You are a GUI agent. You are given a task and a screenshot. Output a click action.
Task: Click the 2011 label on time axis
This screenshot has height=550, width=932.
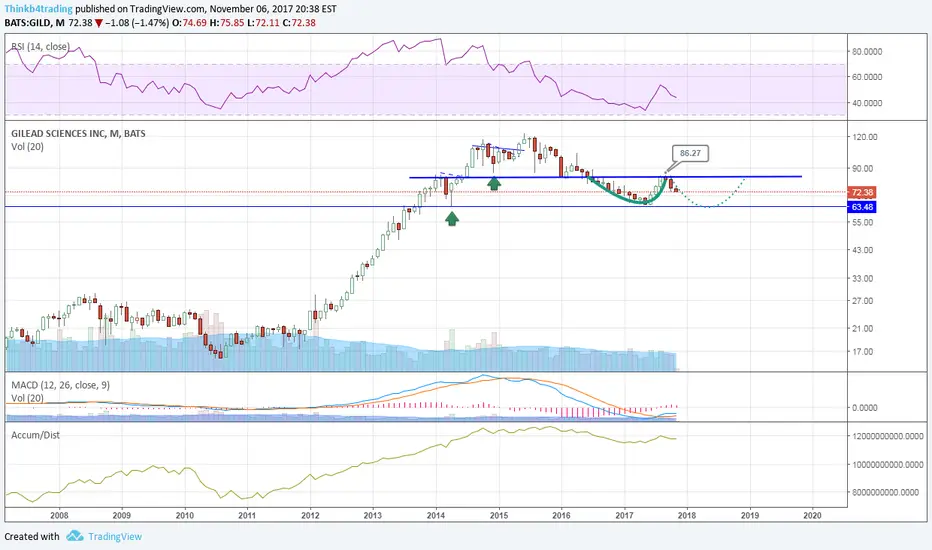pos(247,516)
